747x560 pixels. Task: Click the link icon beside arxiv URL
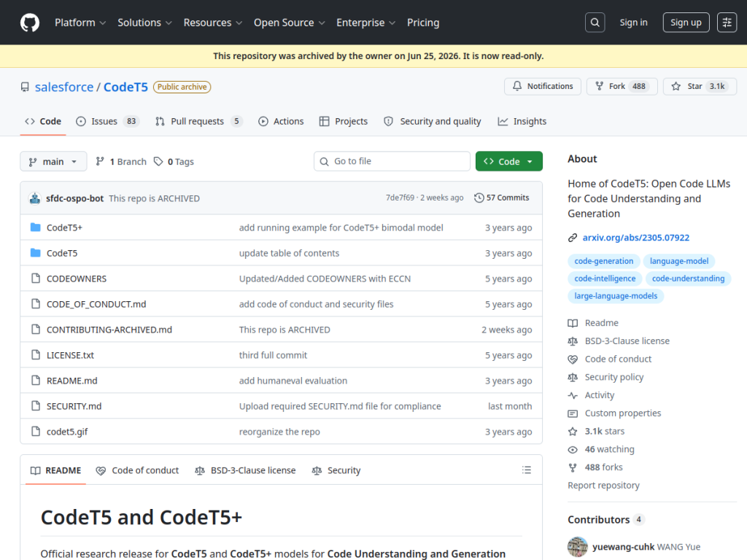573,238
